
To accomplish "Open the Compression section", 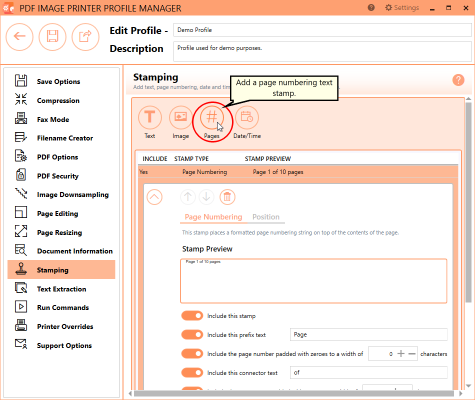I will (61, 100).
